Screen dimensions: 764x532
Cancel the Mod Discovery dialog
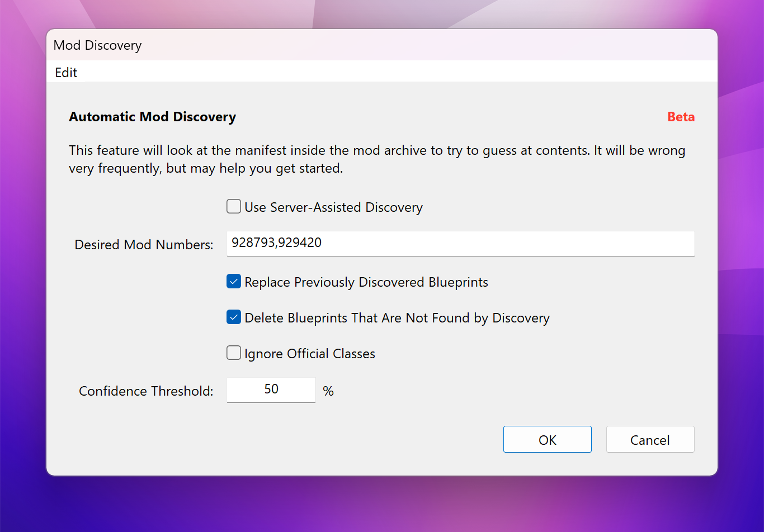650,440
